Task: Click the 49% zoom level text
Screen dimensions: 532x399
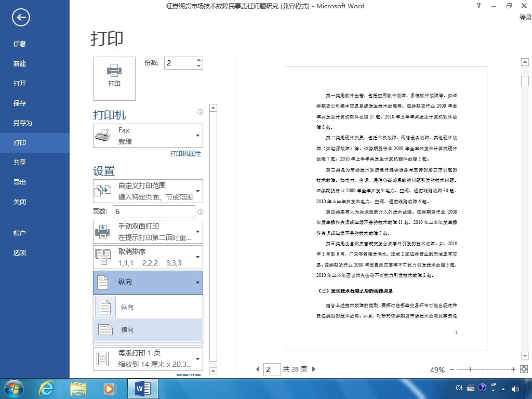Action: click(x=437, y=370)
